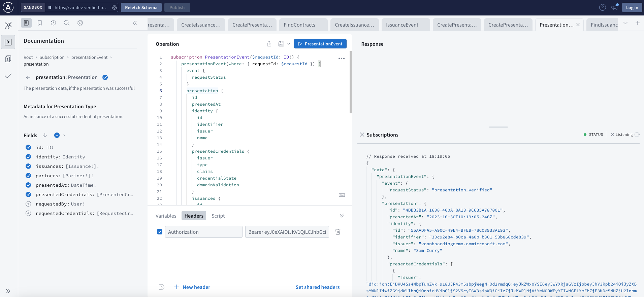Screen dimensions: 644x297
Task: Open the bookmark saved operations icon
Action: (40, 23)
